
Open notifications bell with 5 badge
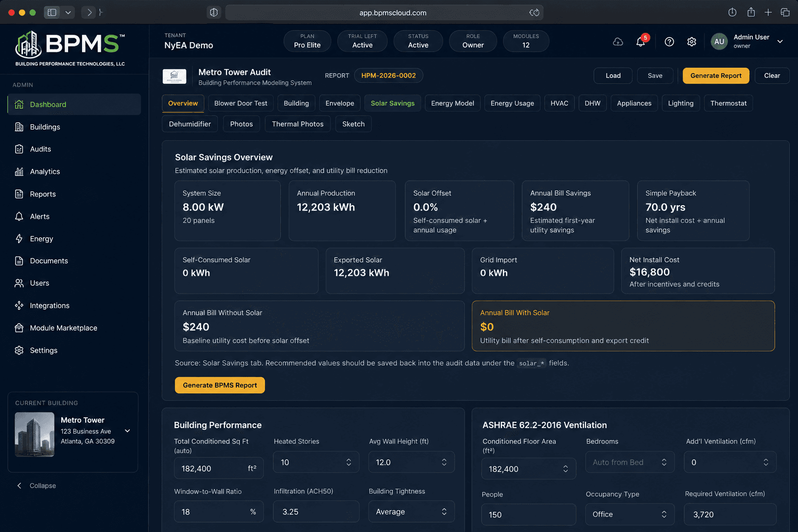641,42
